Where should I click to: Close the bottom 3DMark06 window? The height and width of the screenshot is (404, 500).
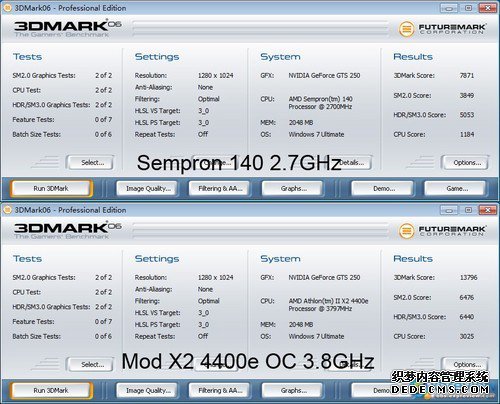pyautogui.click(x=487, y=210)
